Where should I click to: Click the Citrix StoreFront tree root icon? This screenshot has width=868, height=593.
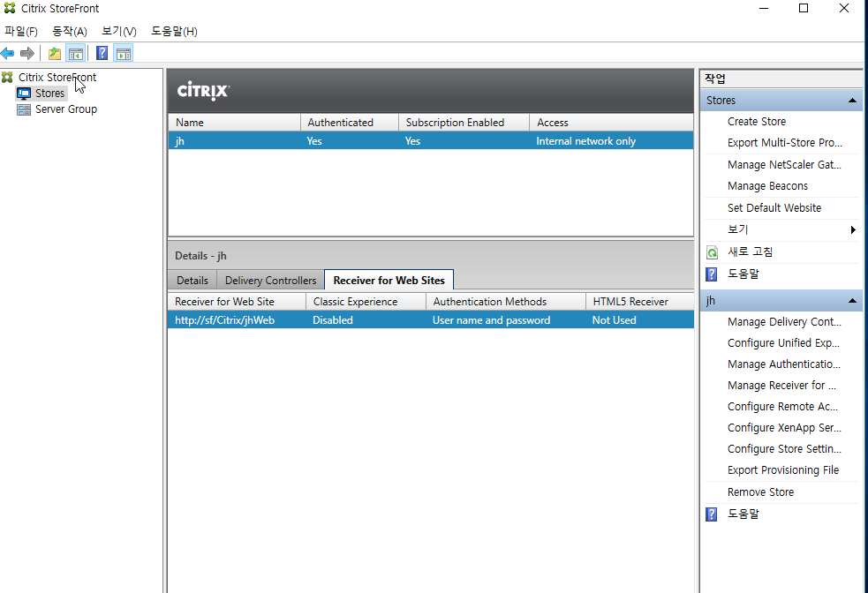(x=7, y=77)
